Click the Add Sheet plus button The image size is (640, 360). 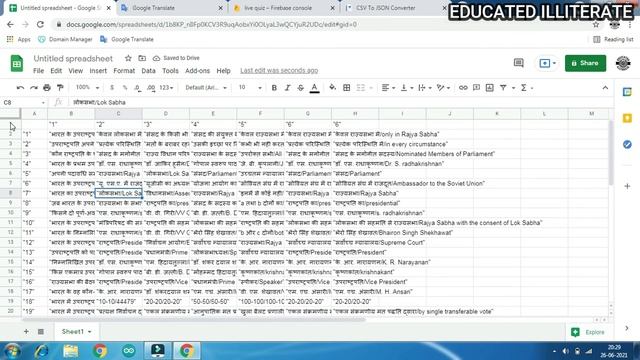pyautogui.click(x=26, y=331)
